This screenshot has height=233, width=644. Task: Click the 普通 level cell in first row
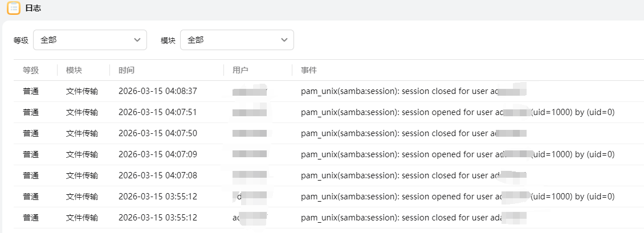click(31, 91)
